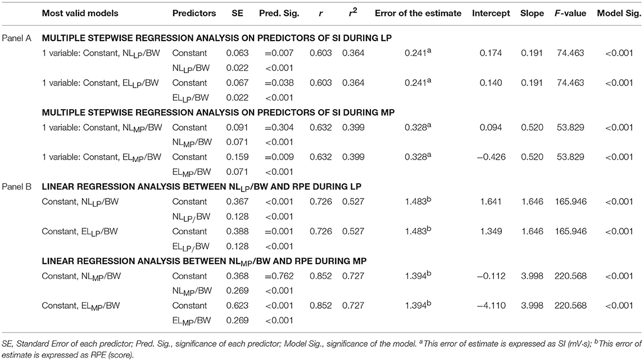Click the intercept value −4.110
644x361 pixels.
tap(491, 305)
